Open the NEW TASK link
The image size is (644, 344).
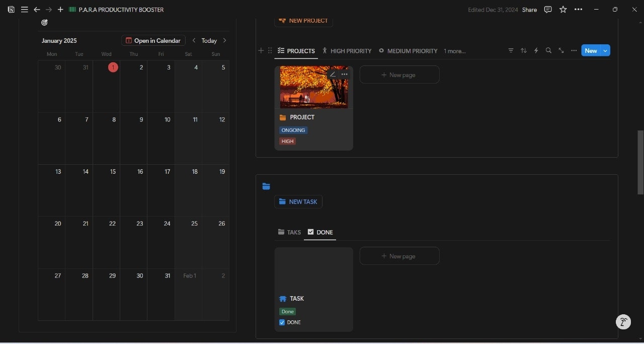coord(298,201)
